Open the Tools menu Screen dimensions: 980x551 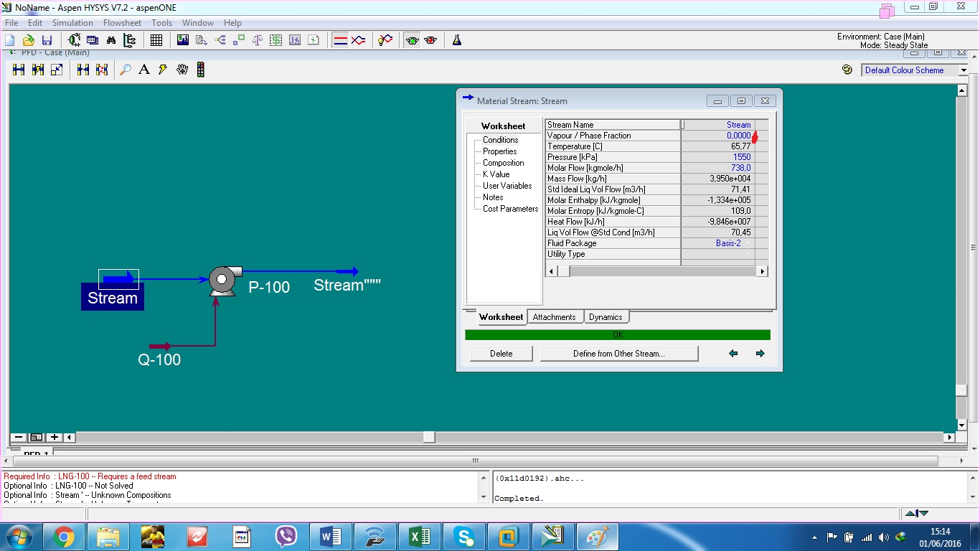click(x=162, y=23)
